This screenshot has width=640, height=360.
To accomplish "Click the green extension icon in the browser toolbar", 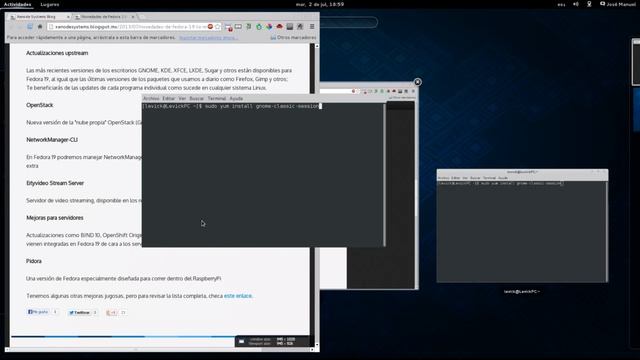I will click(259, 27).
